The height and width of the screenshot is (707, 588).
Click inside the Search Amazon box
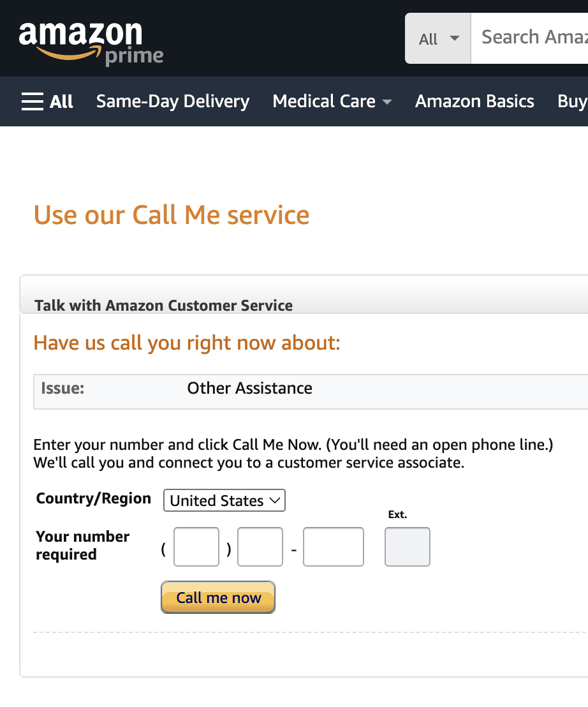point(542,38)
